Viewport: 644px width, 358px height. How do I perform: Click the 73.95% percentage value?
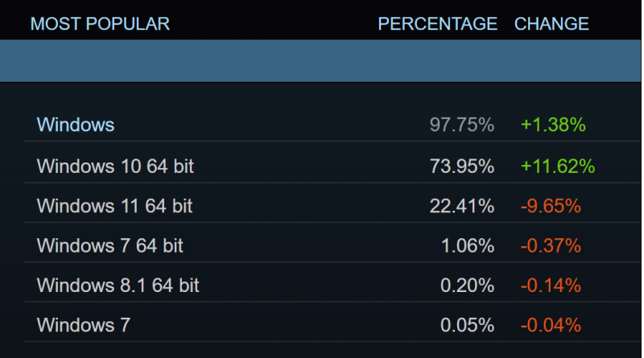tap(461, 167)
